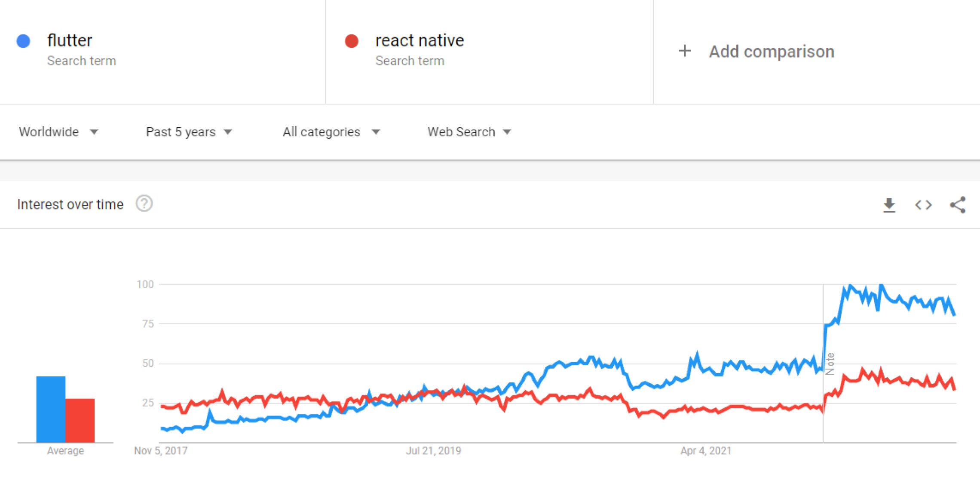Open the embed code icon
This screenshot has width=980, height=499.
click(x=923, y=205)
